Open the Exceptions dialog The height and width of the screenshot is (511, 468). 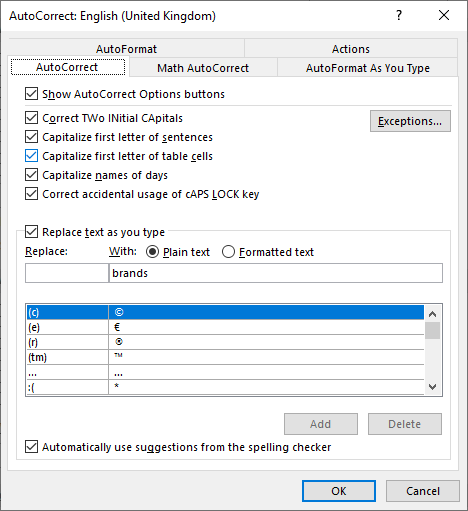[x=410, y=121]
